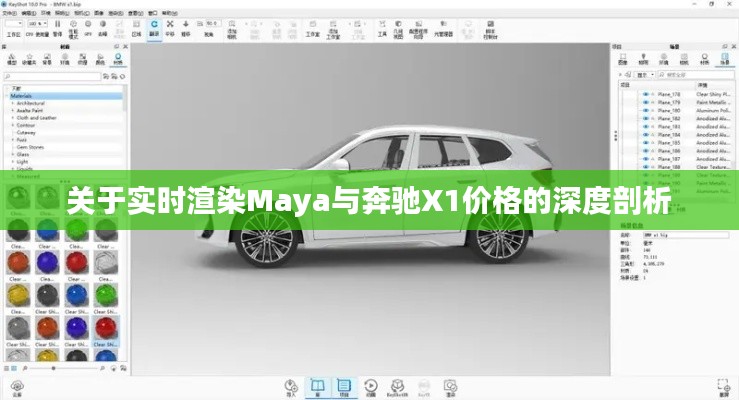Click the Screenshot icon at bottom right
The height and width of the screenshot is (400, 739).
pyautogui.click(x=724, y=387)
